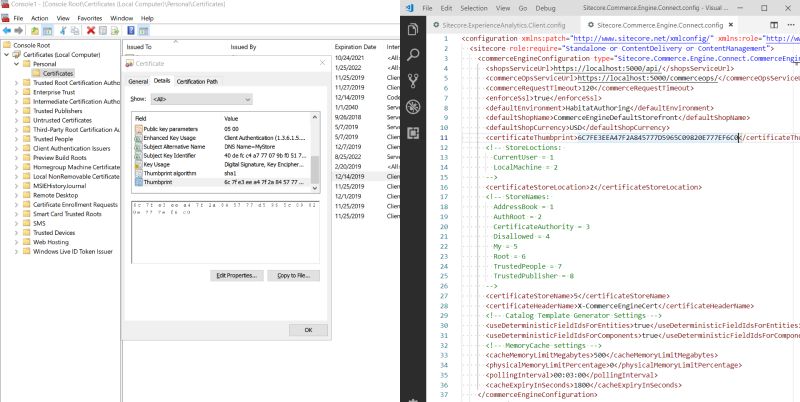This screenshot has height=402, width=800.
Task: Collapse the Certificates (Local Computer) node
Action: (x=7, y=55)
